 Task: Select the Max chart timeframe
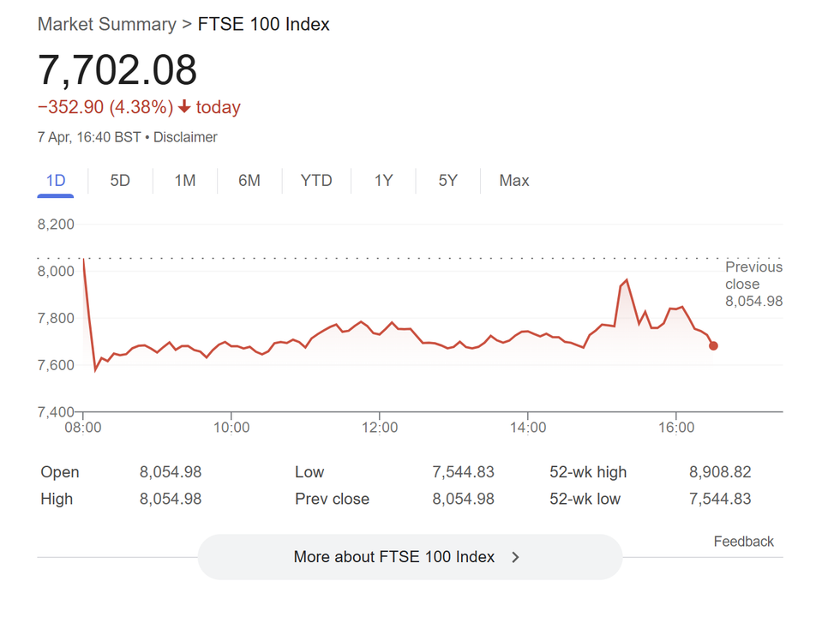(513, 181)
